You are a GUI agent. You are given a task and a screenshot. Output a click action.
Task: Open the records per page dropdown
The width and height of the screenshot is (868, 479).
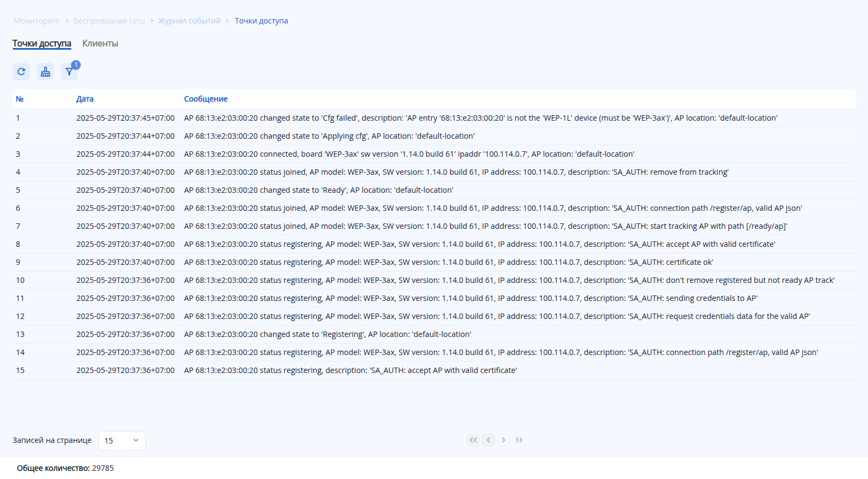click(x=122, y=441)
